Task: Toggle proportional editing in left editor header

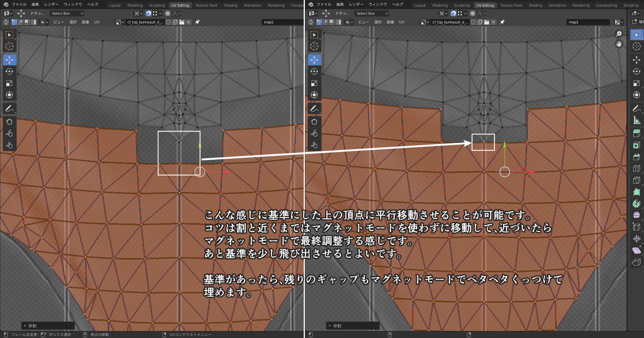Action: 168,13
